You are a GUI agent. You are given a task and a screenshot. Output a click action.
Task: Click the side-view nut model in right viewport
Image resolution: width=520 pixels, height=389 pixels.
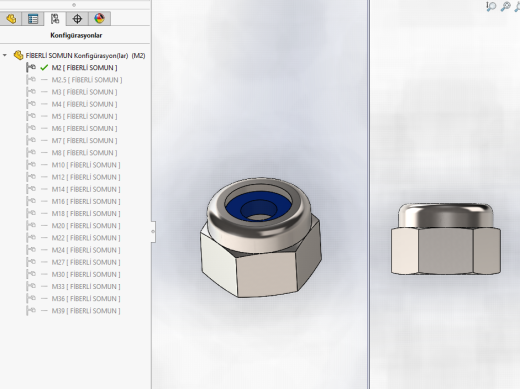tap(446, 239)
